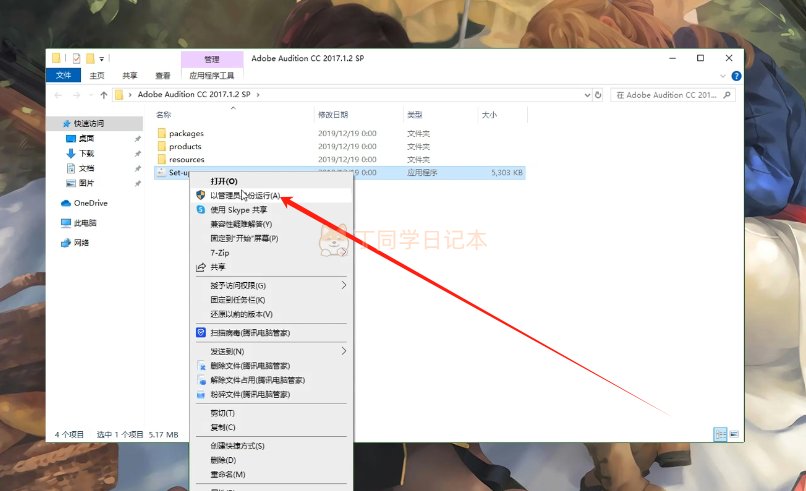
Task: Go up one folder level
Action: 104,95
